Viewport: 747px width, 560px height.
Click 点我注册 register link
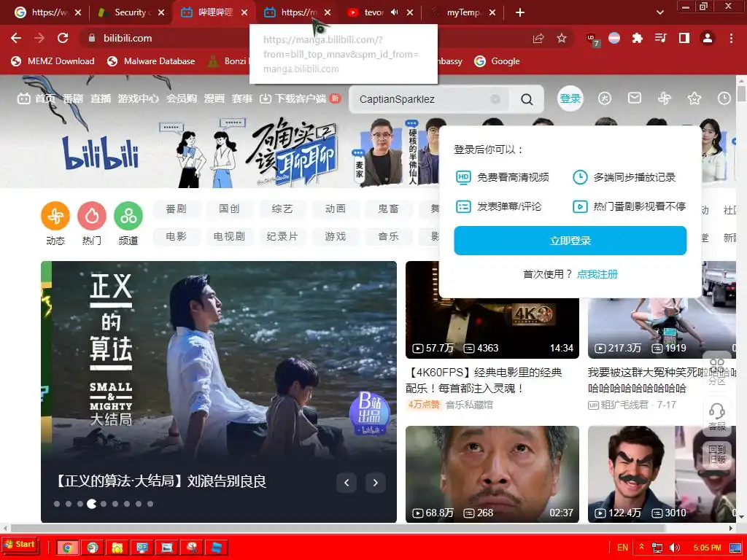(x=597, y=274)
